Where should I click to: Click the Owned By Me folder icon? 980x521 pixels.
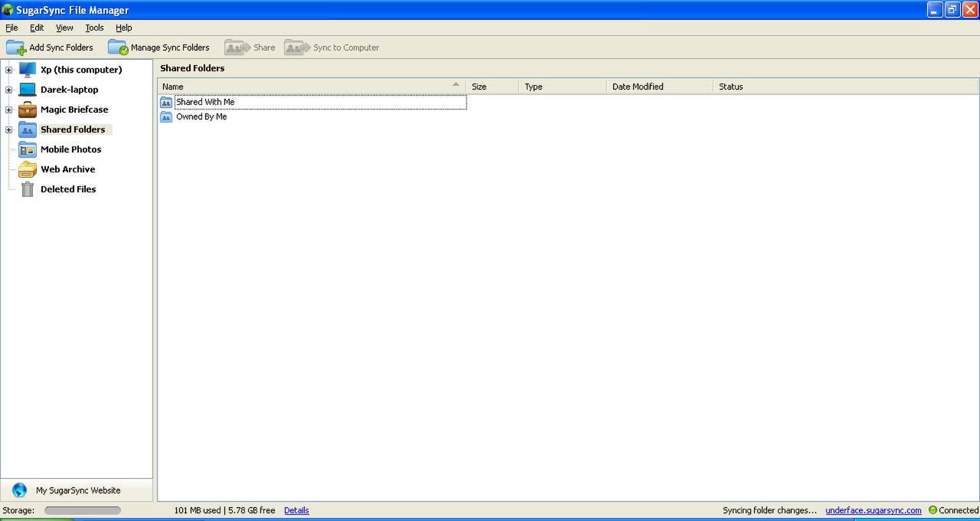pos(166,116)
